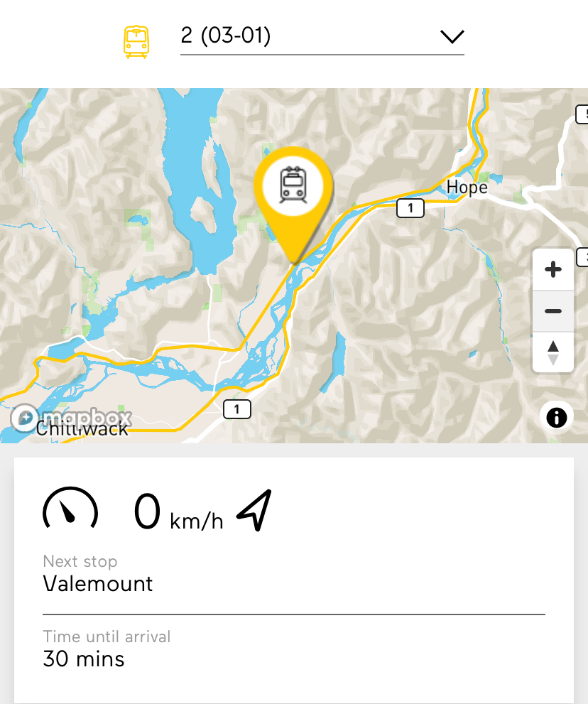
Task: Reset map bearing with compass button
Action: click(552, 352)
